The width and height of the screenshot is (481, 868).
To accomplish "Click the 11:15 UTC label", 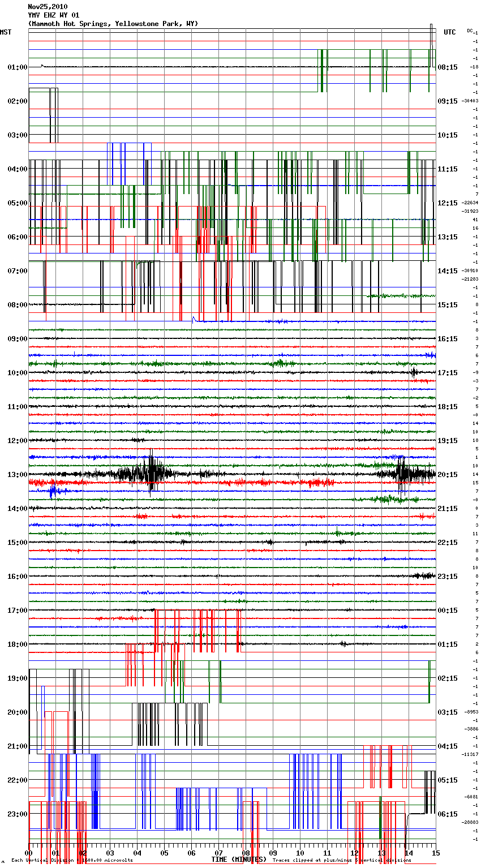I will pyautogui.click(x=448, y=169).
